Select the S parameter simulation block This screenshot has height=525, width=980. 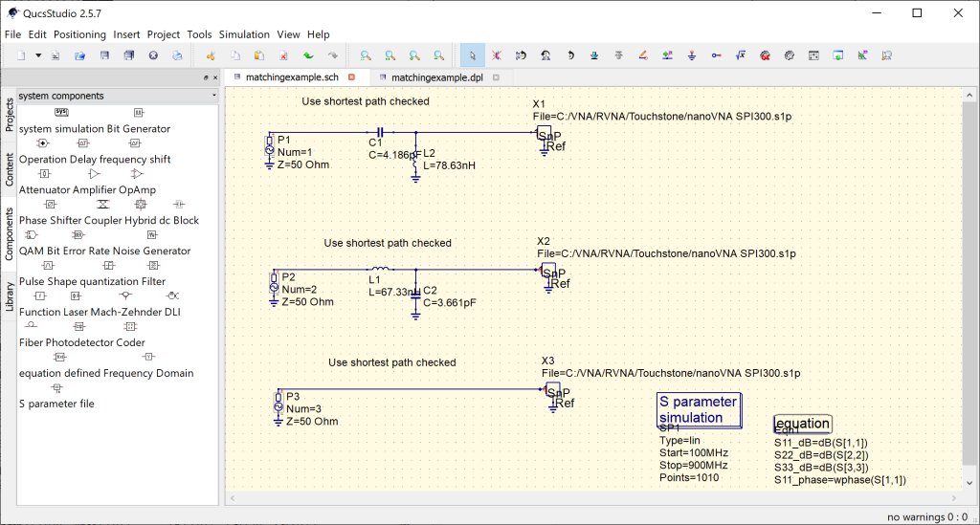coord(699,409)
